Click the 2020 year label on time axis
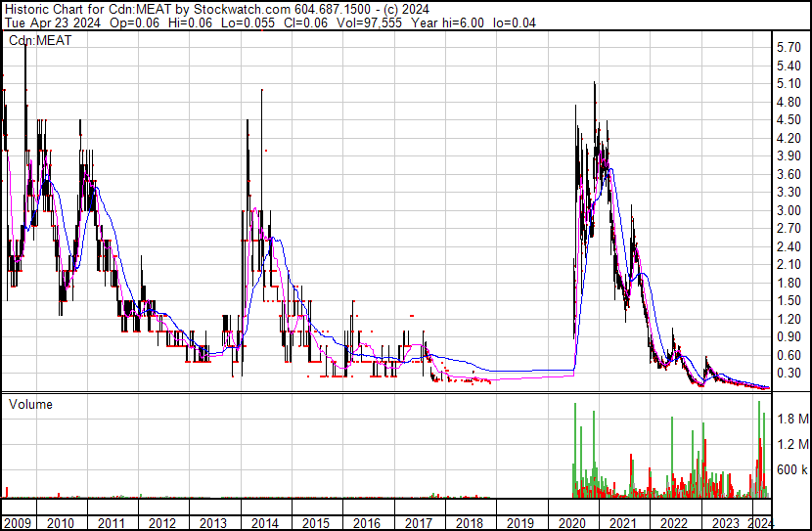Screen dimensions: 812x531 571,523
